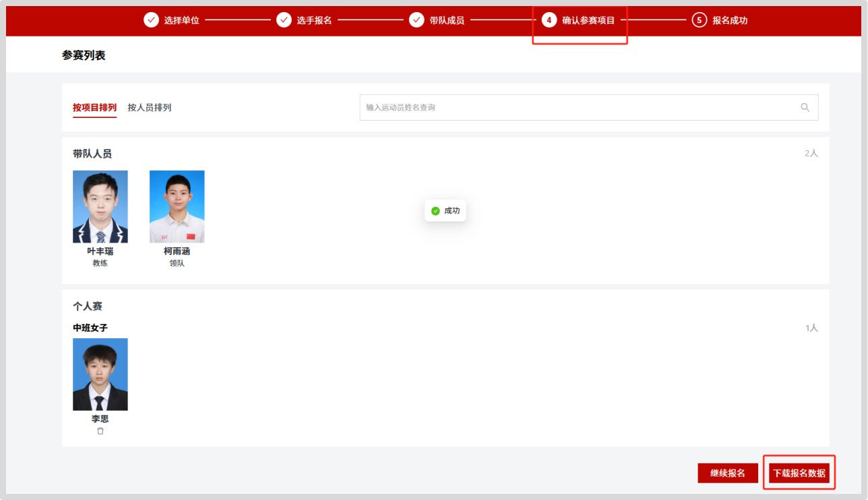Switch to 按项目排列 tab
The image size is (868, 500).
pyautogui.click(x=94, y=108)
